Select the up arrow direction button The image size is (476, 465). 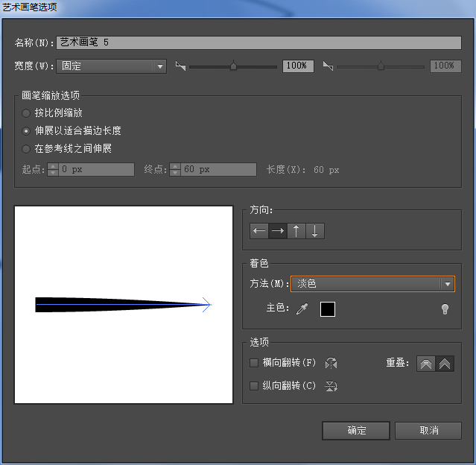[x=296, y=231]
